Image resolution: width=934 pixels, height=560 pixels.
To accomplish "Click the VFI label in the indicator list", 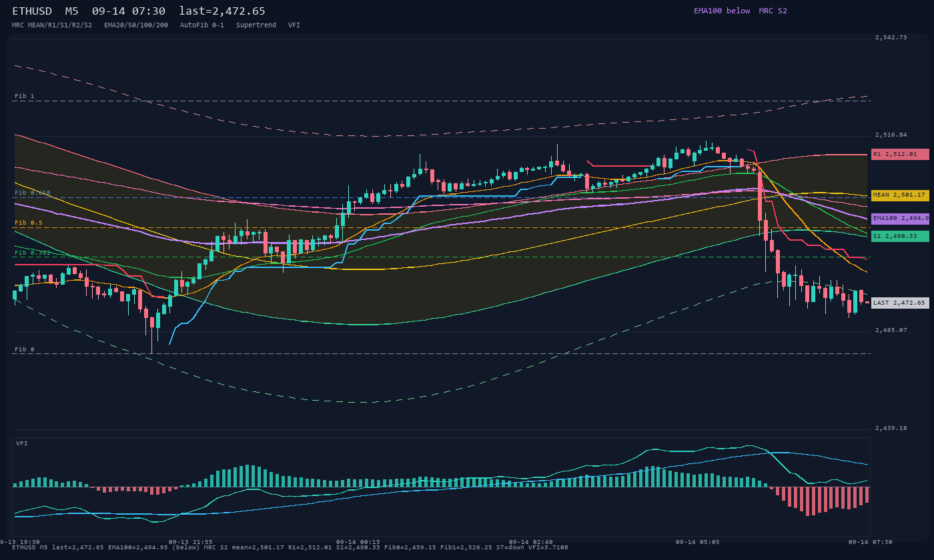I will pyautogui.click(x=294, y=25).
